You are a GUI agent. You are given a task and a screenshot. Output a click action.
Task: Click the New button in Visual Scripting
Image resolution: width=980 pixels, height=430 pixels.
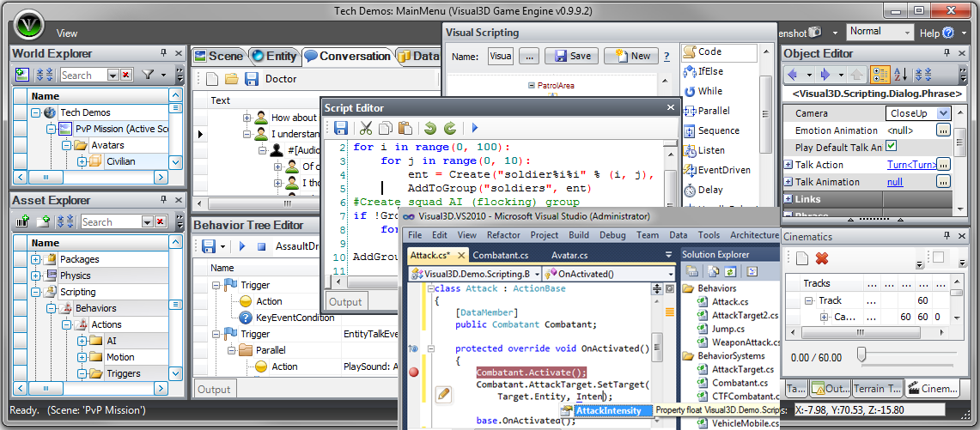[x=631, y=56]
